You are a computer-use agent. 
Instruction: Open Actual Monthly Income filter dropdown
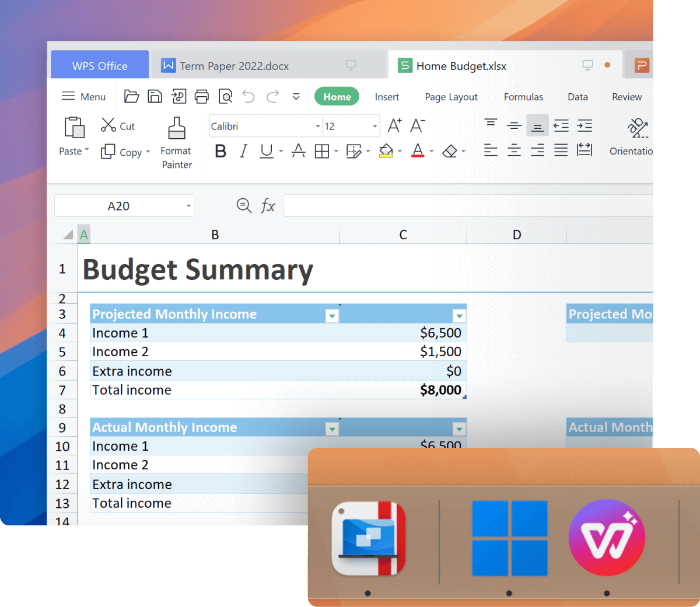(332, 429)
